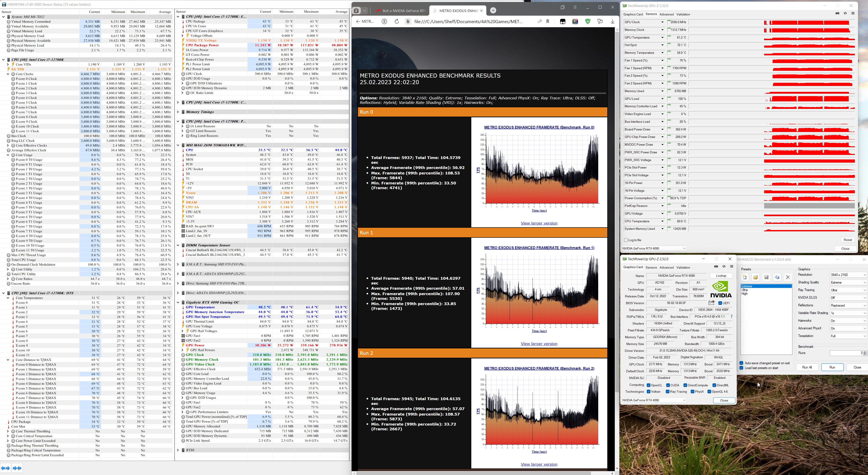Uncheck Load last presets on start
868x475 pixels.
(x=742, y=368)
